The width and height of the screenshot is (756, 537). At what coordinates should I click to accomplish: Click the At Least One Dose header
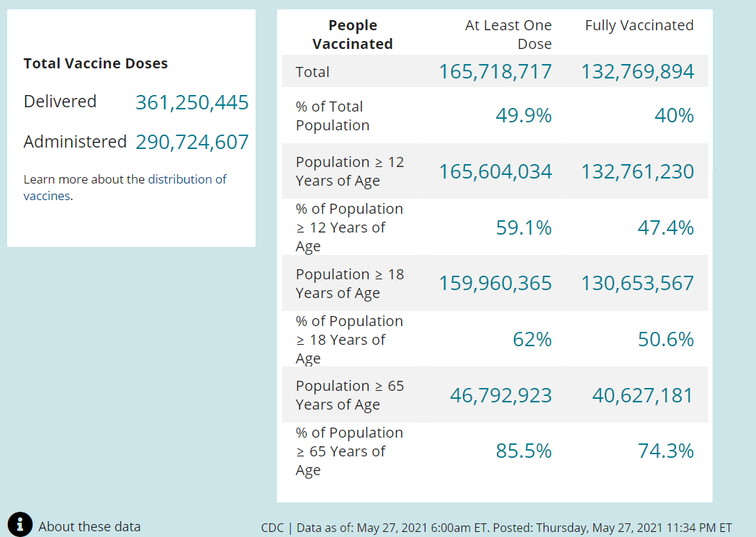click(508, 35)
